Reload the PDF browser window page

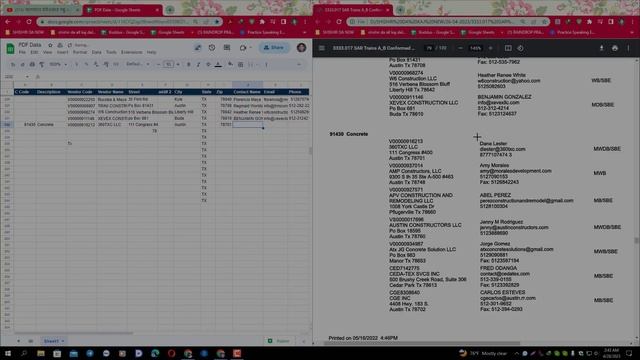(x=339, y=22)
